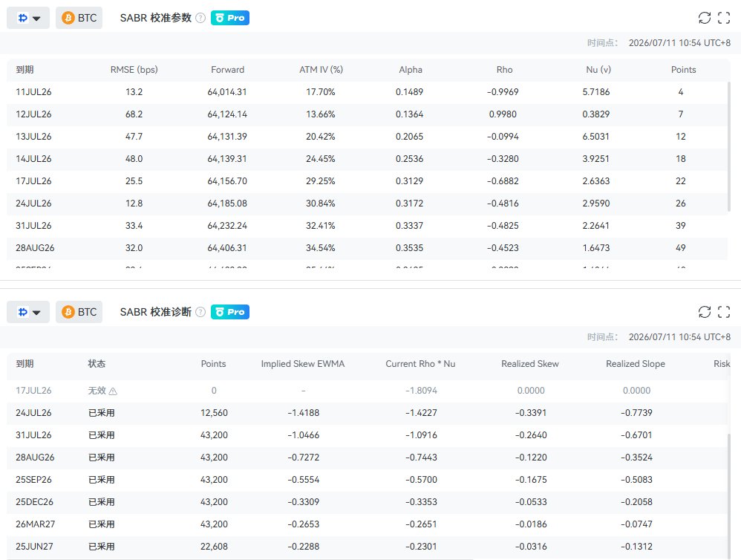
Task: Click Pro badge in SABR 校准诊断 panel
Action: click(x=230, y=312)
